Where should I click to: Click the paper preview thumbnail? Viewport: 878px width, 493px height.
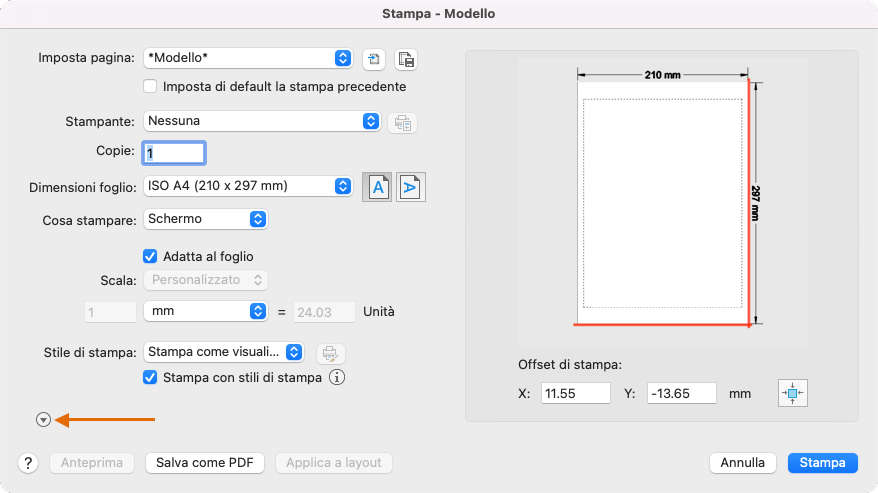[665, 200]
